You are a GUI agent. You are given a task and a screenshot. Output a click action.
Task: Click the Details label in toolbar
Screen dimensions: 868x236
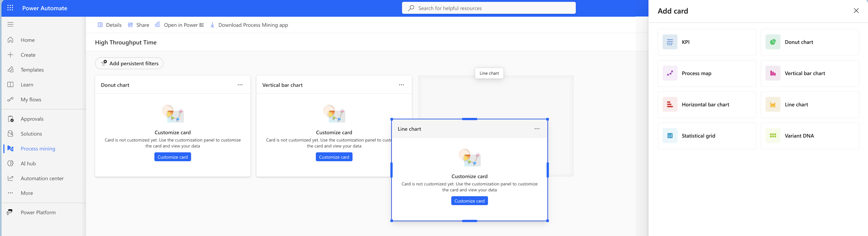[x=114, y=25]
